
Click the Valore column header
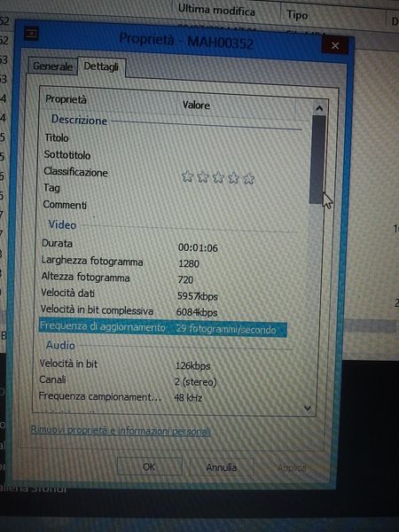[x=236, y=106]
